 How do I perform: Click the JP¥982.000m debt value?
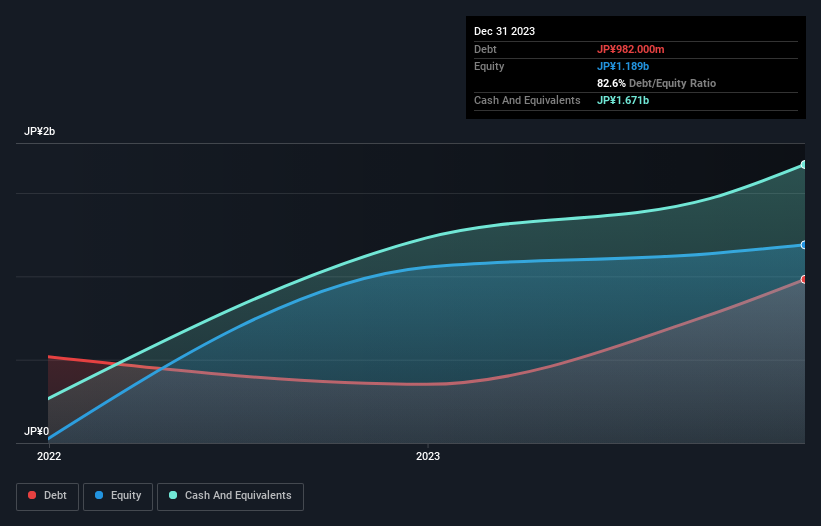630,49
